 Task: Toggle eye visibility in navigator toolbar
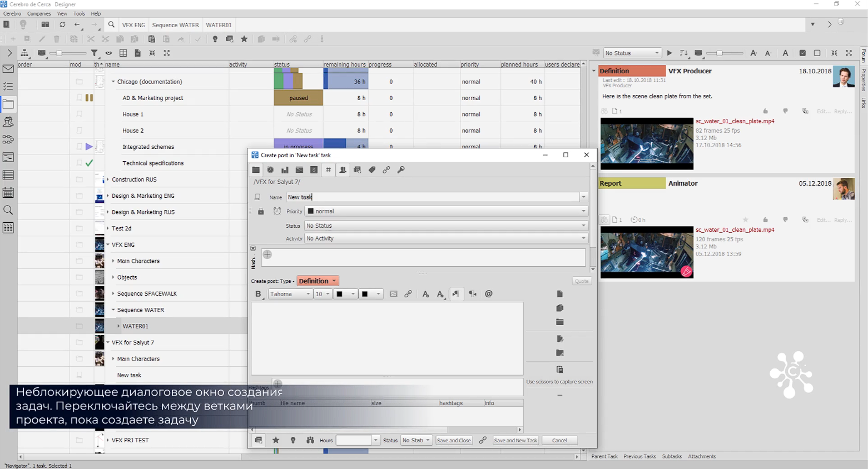pyautogui.click(x=109, y=53)
